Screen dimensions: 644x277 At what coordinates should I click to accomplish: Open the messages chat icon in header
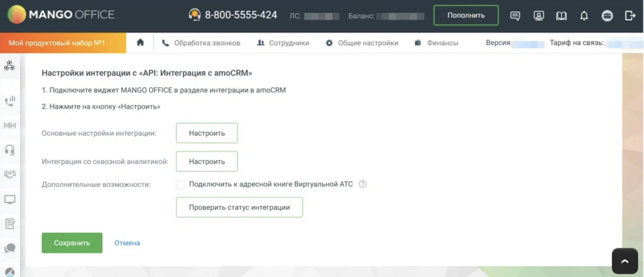coord(515,16)
